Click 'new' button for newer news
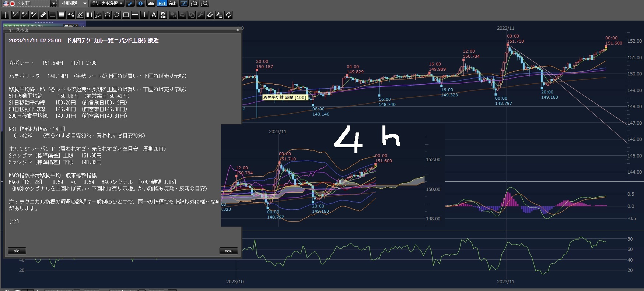The image size is (644, 291). coord(228,251)
